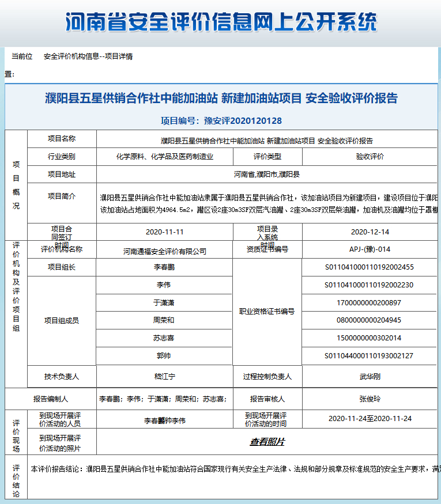
Task: Select team leader name 李春鹏
Action: click(x=164, y=267)
